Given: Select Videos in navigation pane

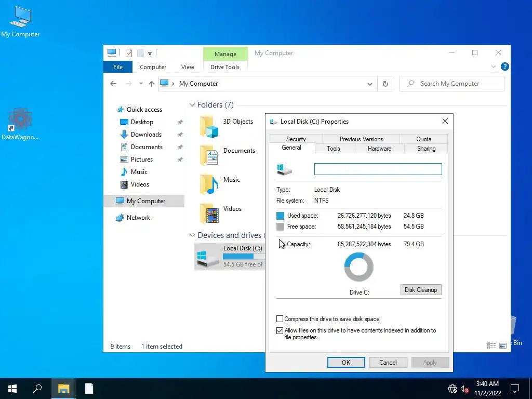Looking at the screenshot, I should tap(140, 184).
